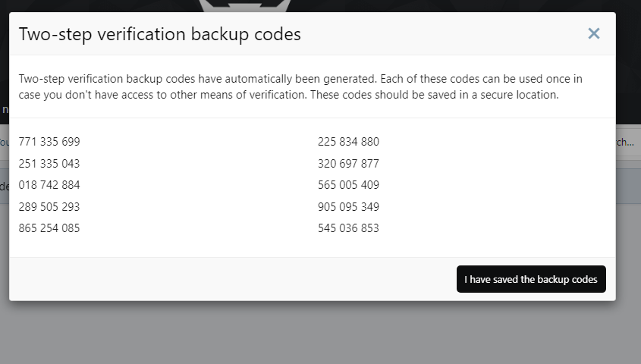Select backup code 225 834 880
Image resolution: width=641 pixels, height=364 pixels.
[349, 142]
